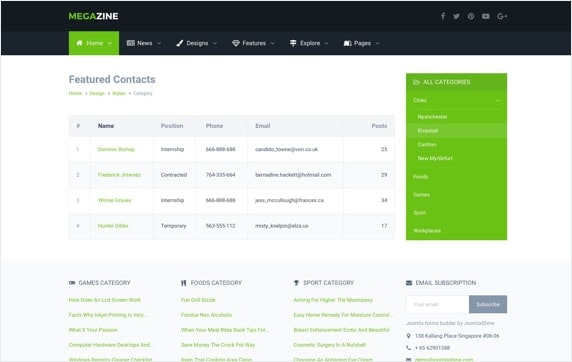
Task: Click the Subscribe button
Action: point(488,304)
